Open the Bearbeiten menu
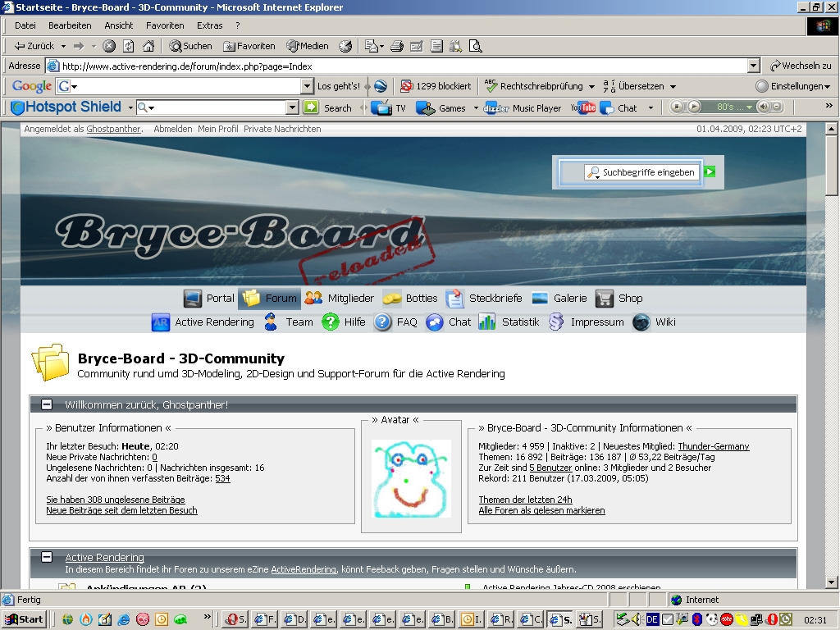The image size is (840, 630). pyautogui.click(x=70, y=25)
